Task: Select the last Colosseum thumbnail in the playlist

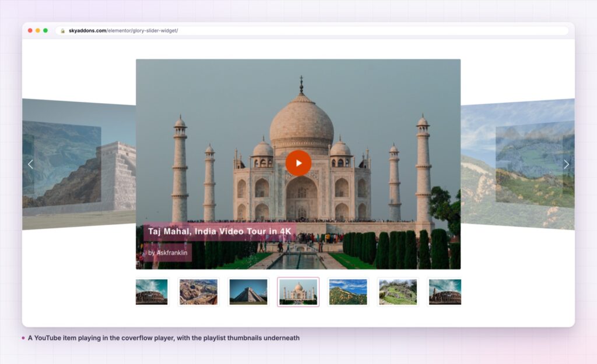Action: 444,292
